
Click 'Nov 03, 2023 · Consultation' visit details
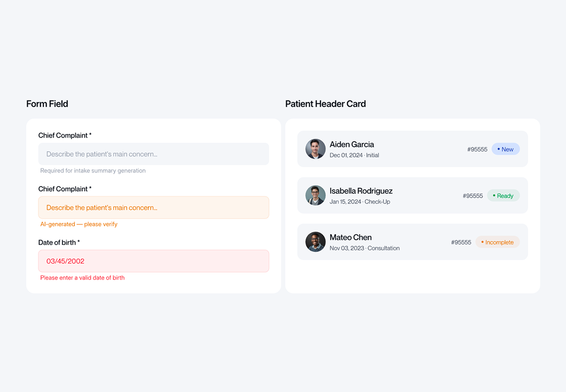coord(365,248)
